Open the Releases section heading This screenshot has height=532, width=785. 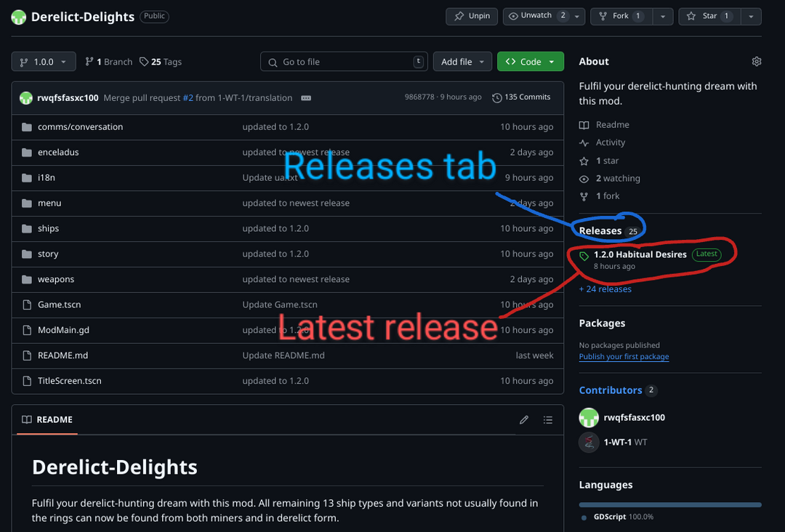point(600,231)
